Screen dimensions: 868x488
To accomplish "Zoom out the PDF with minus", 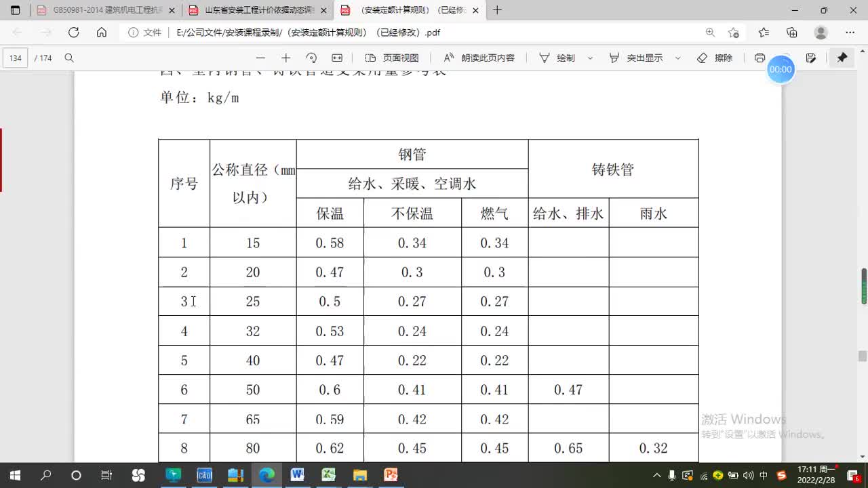I will coord(260,58).
